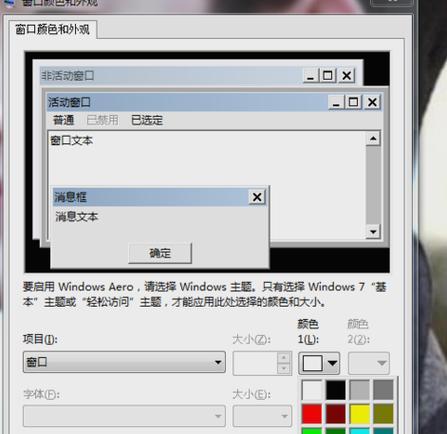Open the 项目 dropdown showing 窗口
The image size is (447, 434).
tap(124, 362)
